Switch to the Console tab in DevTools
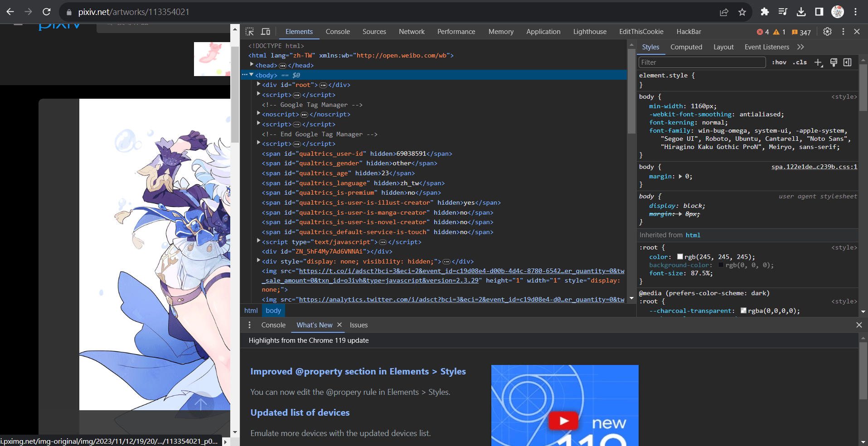The image size is (868, 446). pos(338,32)
